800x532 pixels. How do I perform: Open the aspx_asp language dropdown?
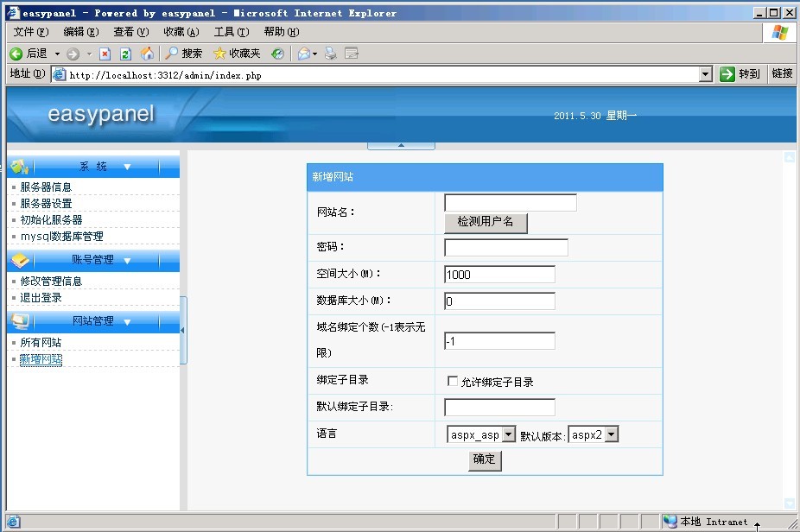pos(509,434)
